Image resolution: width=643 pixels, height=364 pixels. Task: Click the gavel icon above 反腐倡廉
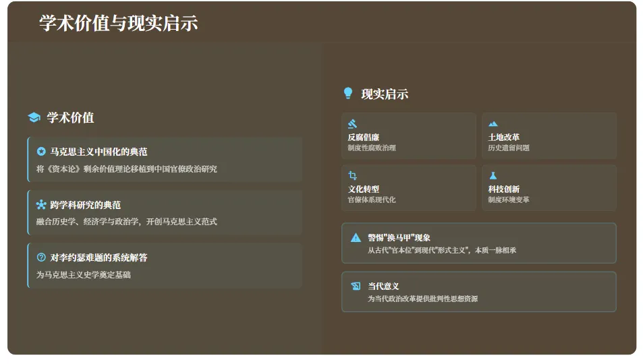352,124
